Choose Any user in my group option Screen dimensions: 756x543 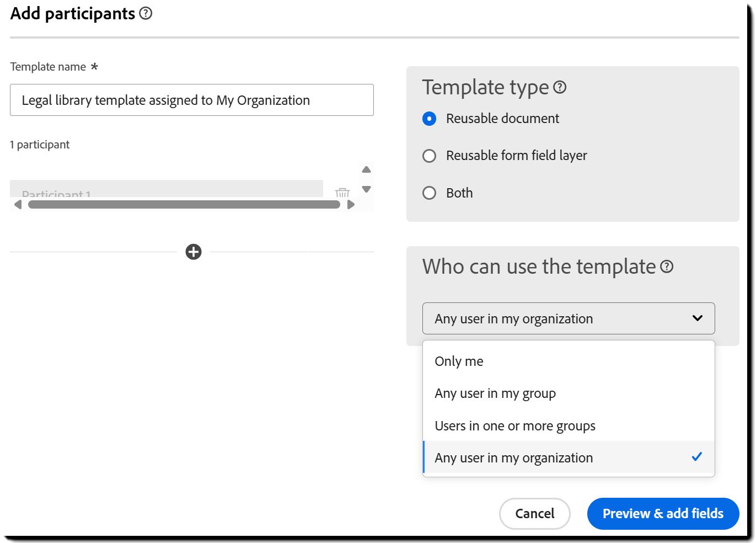pyautogui.click(x=495, y=393)
